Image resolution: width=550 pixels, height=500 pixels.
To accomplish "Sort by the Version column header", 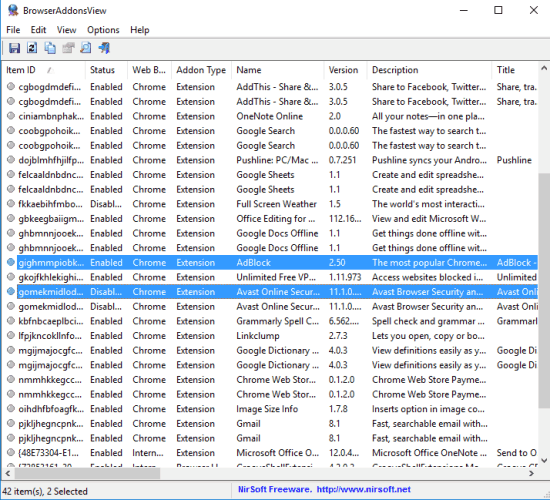I will (x=346, y=70).
